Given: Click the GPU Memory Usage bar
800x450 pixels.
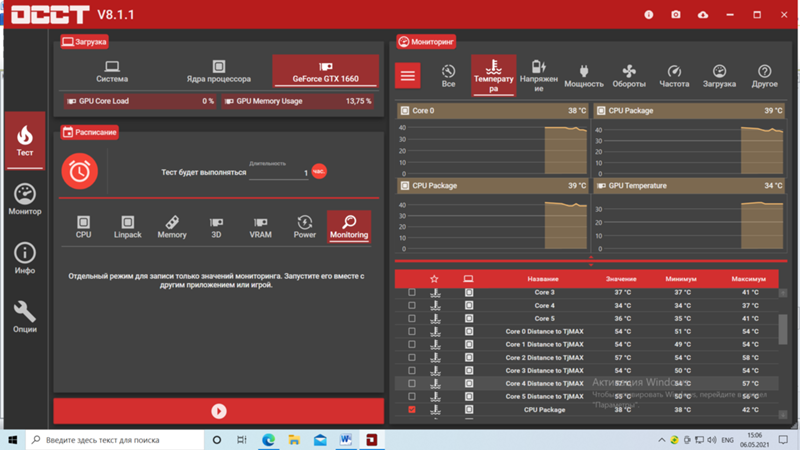Looking at the screenshot, I should coord(297,101).
